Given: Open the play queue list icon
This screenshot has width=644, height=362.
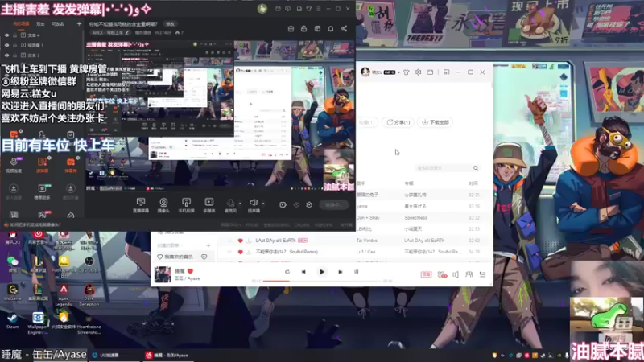Looking at the screenshot, I should point(482,274).
